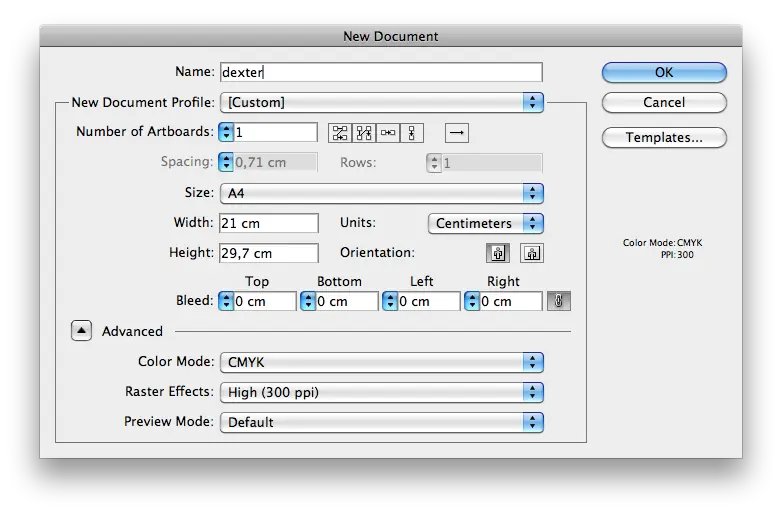This screenshot has height=513, width=782.
Task: Adjust the Right bleed stepper arrows
Action: click(x=472, y=302)
